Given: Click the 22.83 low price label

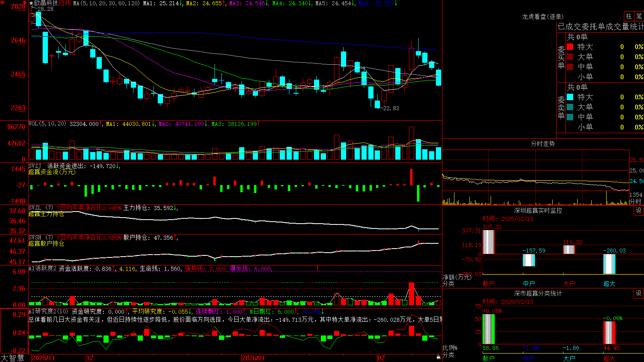Looking at the screenshot, I should 391,108.
